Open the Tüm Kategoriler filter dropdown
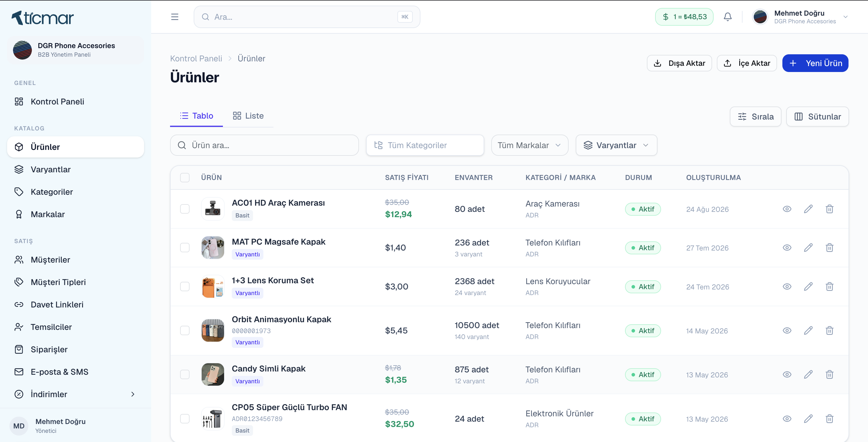Viewport: 868px width, 442px height. coord(425,145)
